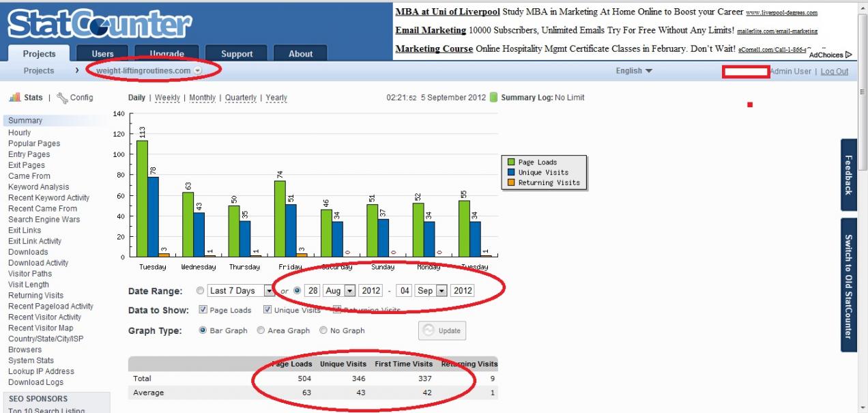Viewport: 868px width, 413px height.
Task: Open Summary in the sidebar
Action: [x=25, y=121]
